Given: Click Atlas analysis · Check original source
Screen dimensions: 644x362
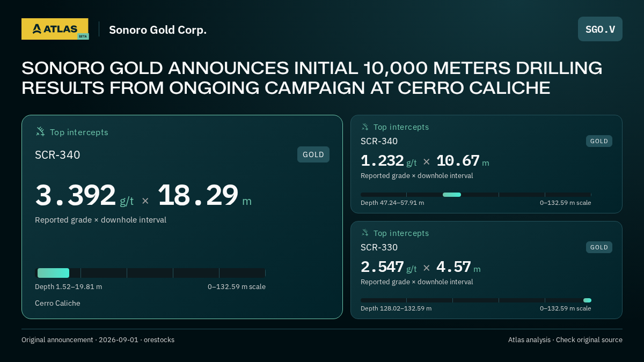Looking at the screenshot, I should pos(565,339).
